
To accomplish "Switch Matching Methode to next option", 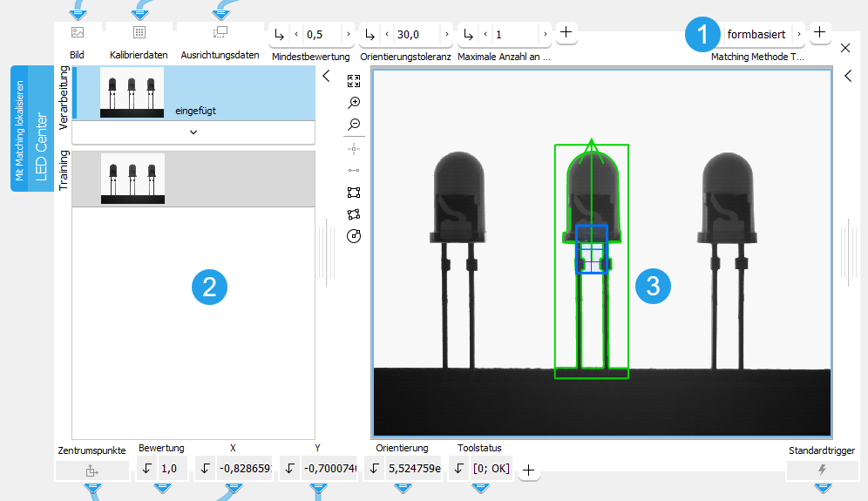I will (798, 34).
